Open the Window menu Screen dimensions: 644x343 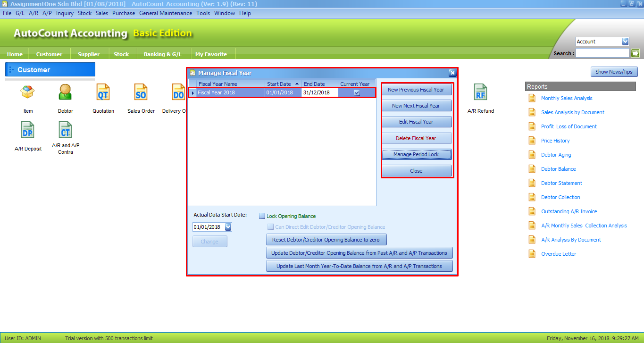click(x=224, y=13)
